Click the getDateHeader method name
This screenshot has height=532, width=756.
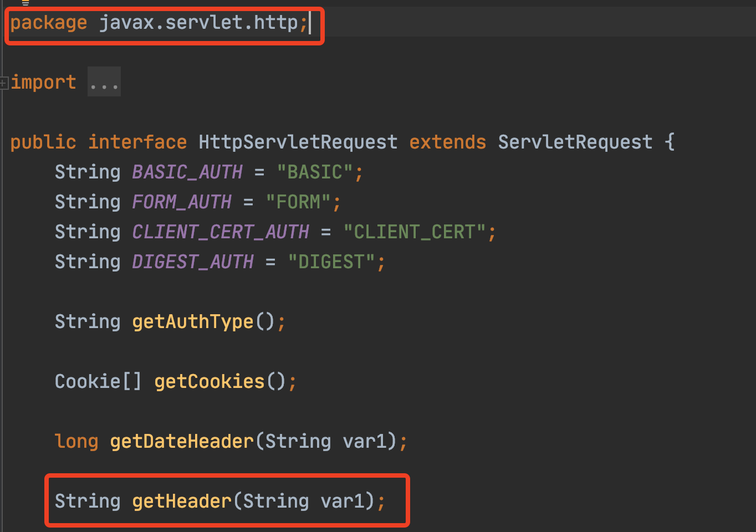pyautogui.click(x=182, y=442)
